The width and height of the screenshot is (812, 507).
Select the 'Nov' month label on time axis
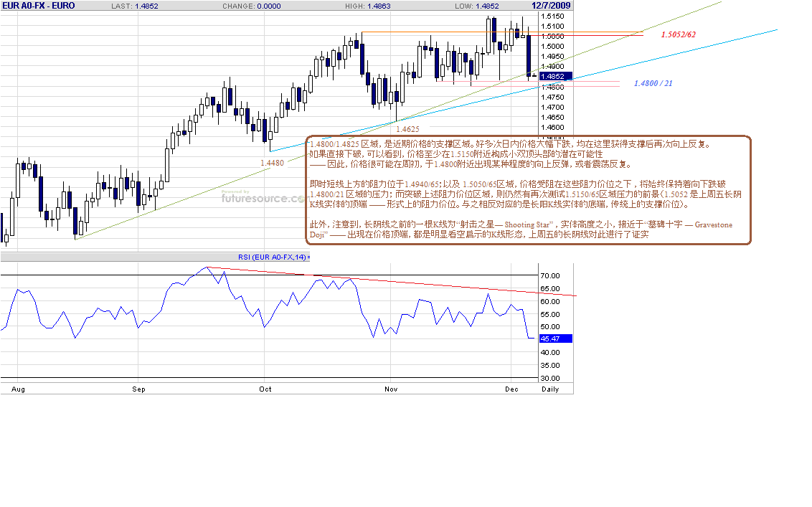pos(391,389)
